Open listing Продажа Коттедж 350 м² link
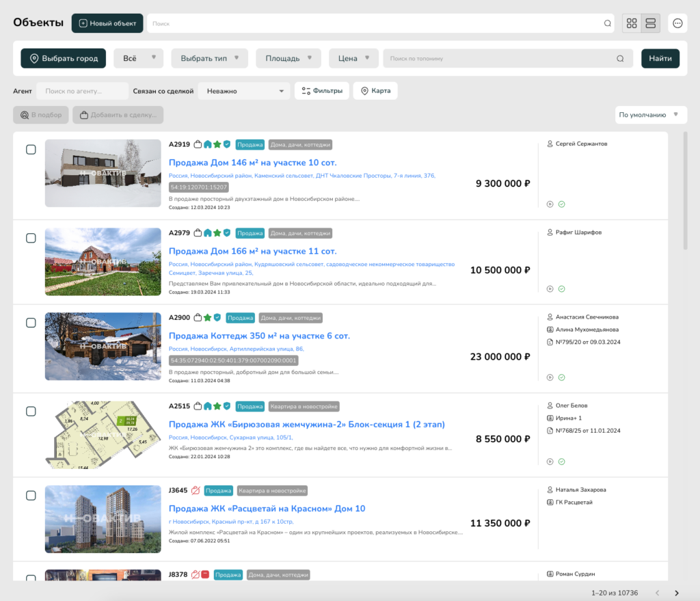Viewport: 700px width, 601px height. (259, 336)
